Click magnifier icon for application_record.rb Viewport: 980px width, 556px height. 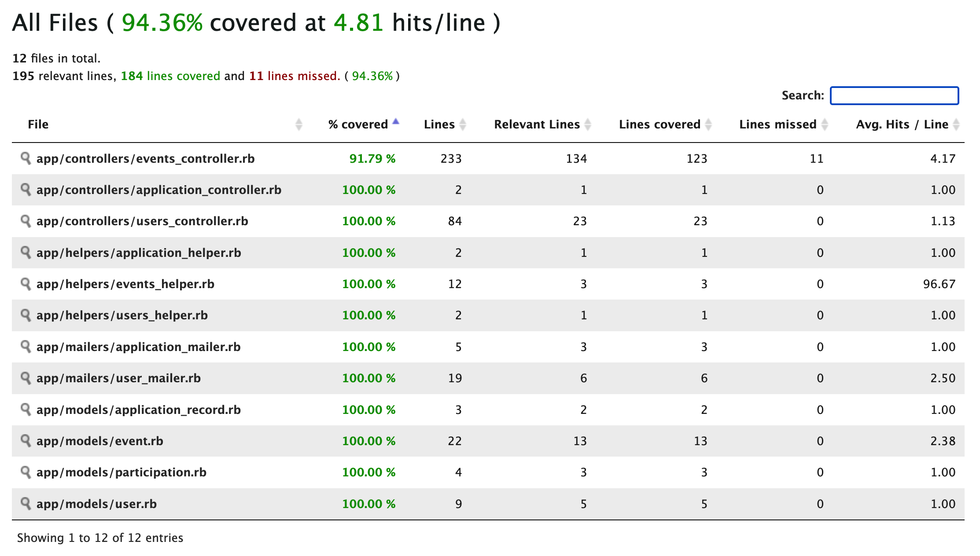(x=26, y=410)
